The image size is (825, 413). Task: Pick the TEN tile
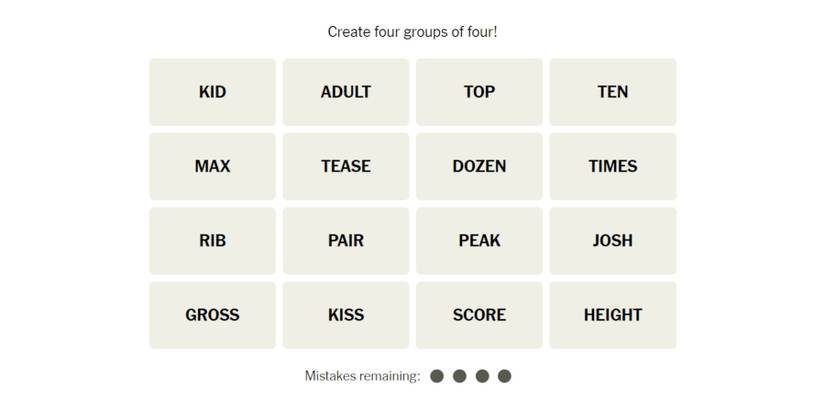pos(612,92)
